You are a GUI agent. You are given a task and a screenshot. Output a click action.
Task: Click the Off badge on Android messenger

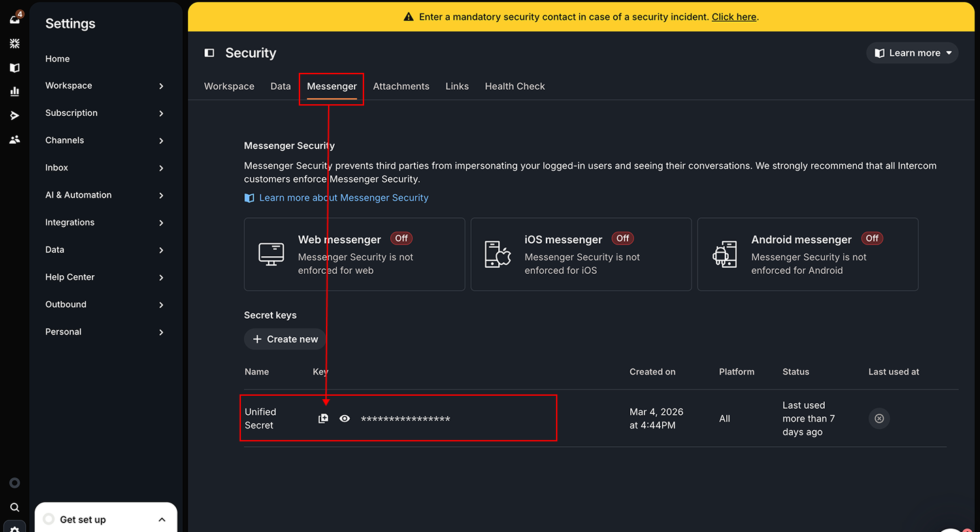872,238
